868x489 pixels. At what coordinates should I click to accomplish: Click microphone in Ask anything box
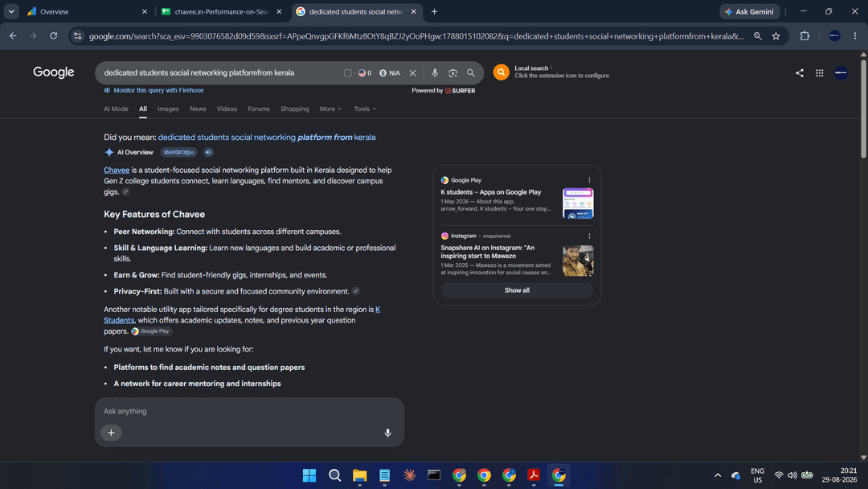coord(387,433)
